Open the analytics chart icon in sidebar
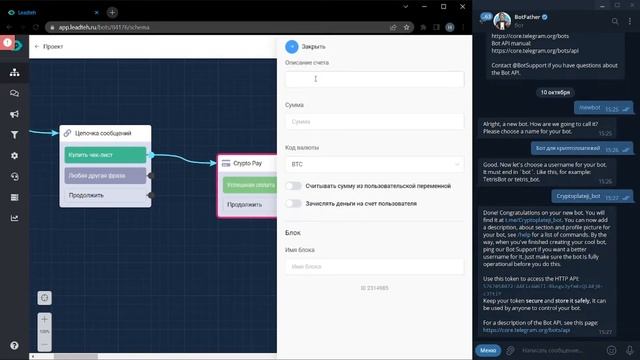 point(14,218)
